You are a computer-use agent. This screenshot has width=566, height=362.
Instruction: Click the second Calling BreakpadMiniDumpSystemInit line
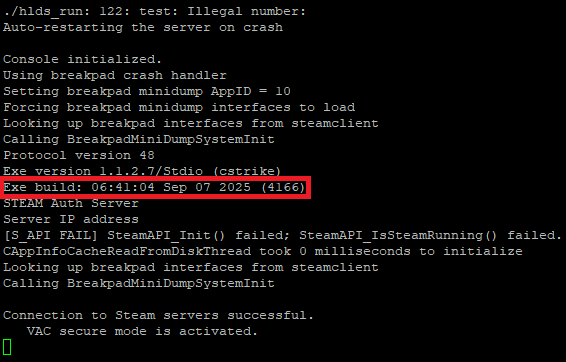(139, 283)
